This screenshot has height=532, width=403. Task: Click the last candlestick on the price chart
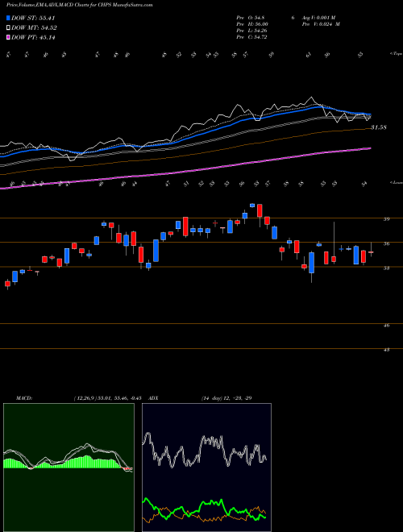pyautogui.click(x=371, y=251)
